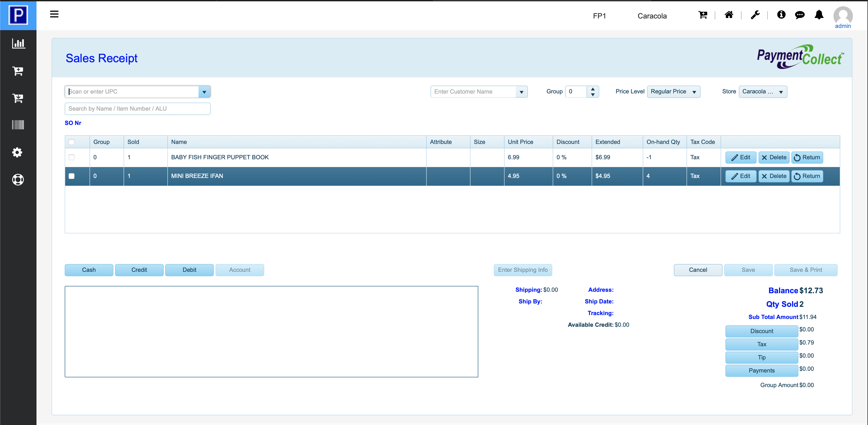Open the chat messages icon

click(x=800, y=15)
